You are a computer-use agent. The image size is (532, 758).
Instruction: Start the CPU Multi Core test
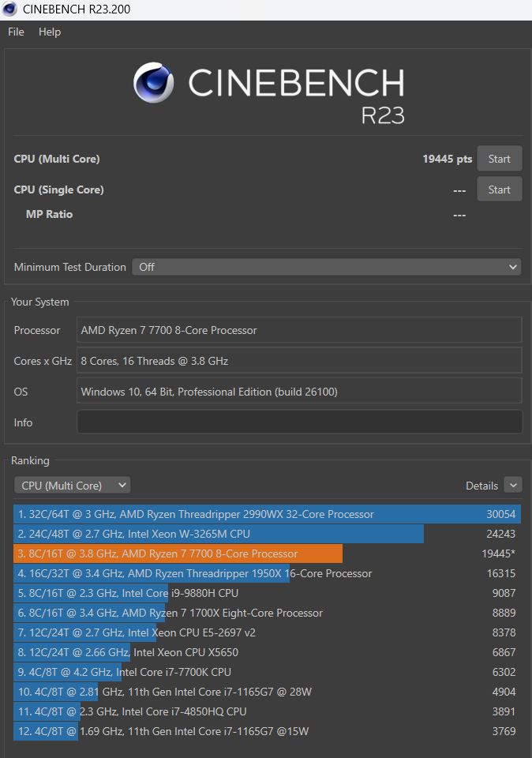point(499,159)
